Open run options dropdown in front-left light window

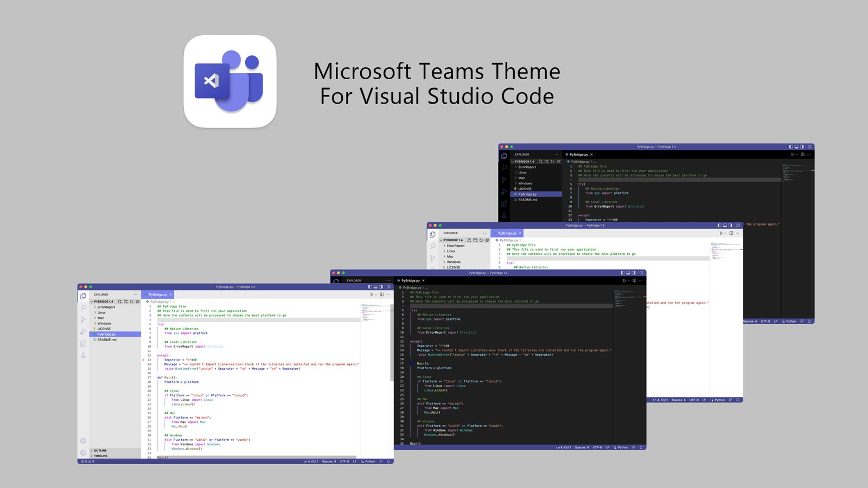[376, 294]
